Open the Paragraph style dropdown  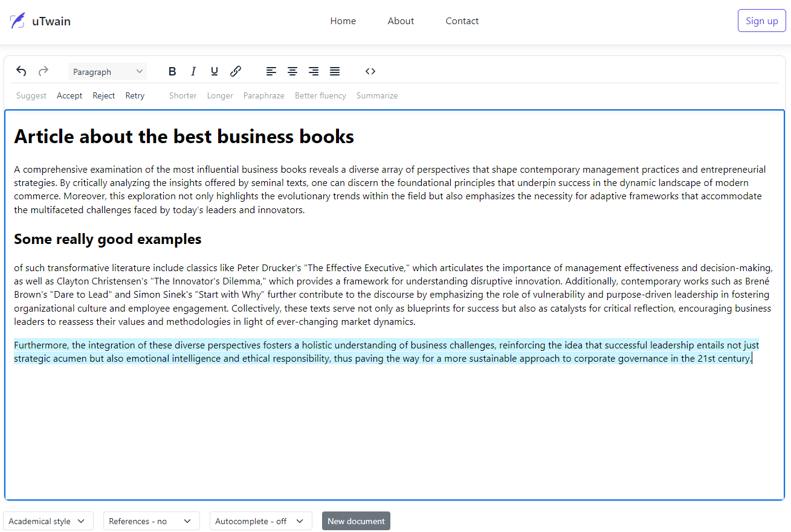tap(108, 72)
